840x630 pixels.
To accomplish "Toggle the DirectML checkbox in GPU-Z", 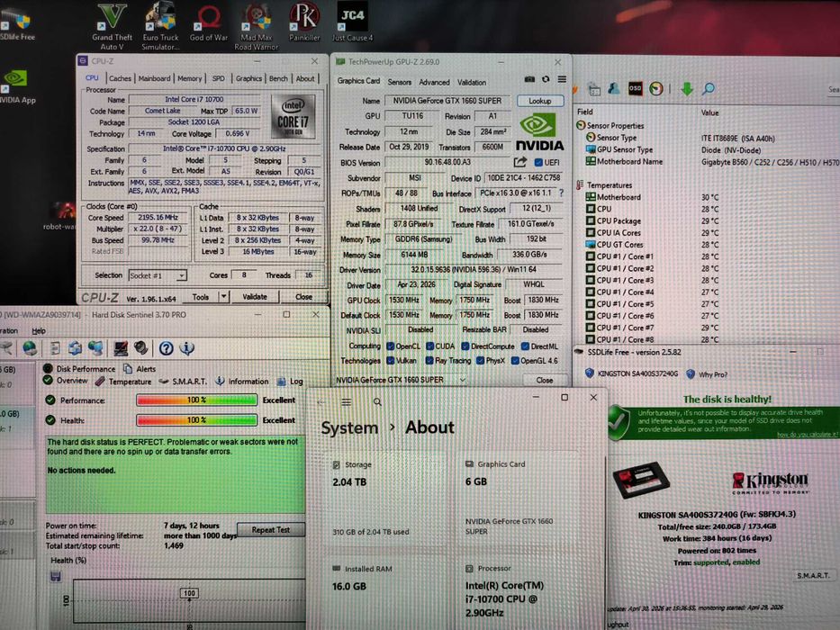I will click(525, 346).
